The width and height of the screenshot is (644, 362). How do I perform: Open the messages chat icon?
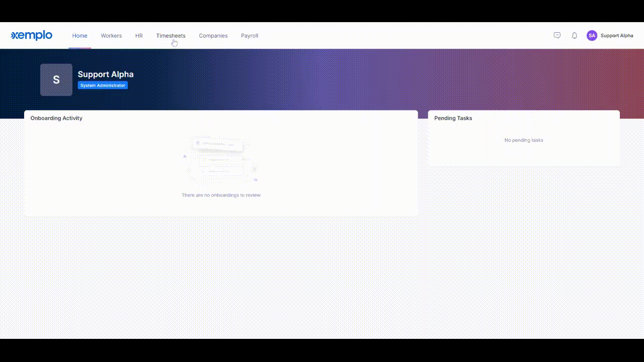tap(557, 36)
